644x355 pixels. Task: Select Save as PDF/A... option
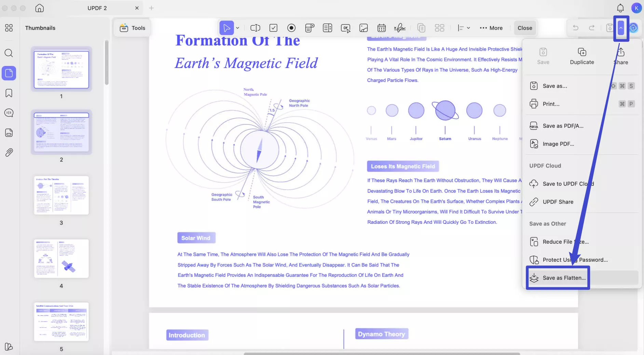[582, 126]
